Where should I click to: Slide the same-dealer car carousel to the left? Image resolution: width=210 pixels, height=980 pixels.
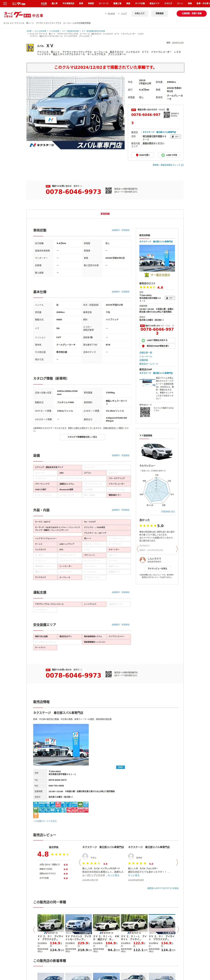click(34, 929)
